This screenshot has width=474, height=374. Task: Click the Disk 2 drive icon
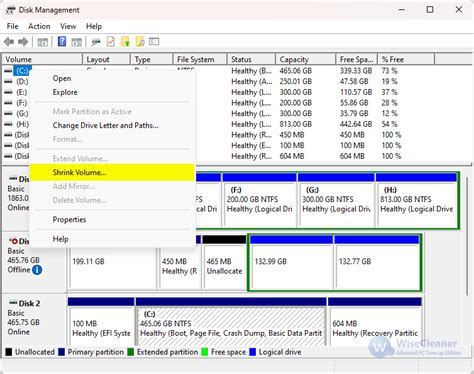(x=13, y=303)
